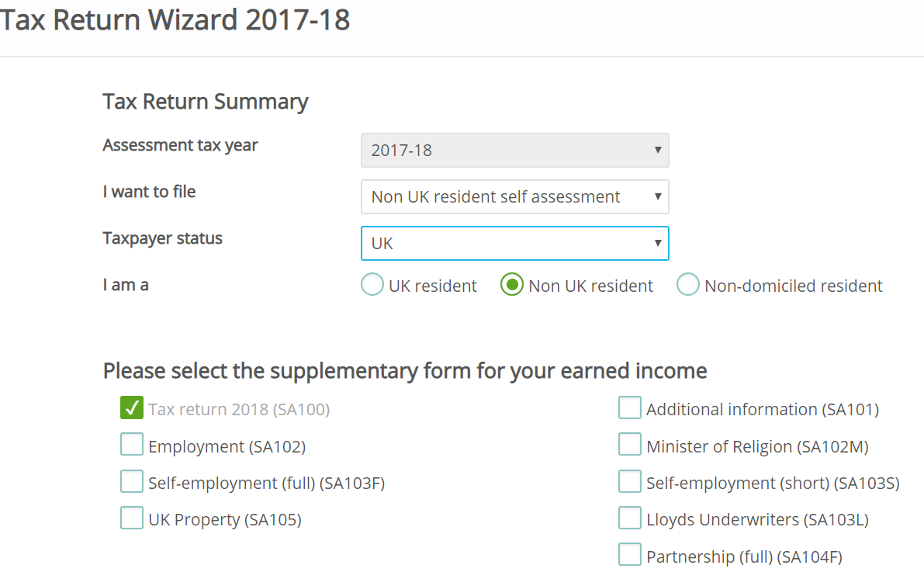Tick the UK Property (SA105) checkbox
924x579 pixels.
pyautogui.click(x=132, y=518)
